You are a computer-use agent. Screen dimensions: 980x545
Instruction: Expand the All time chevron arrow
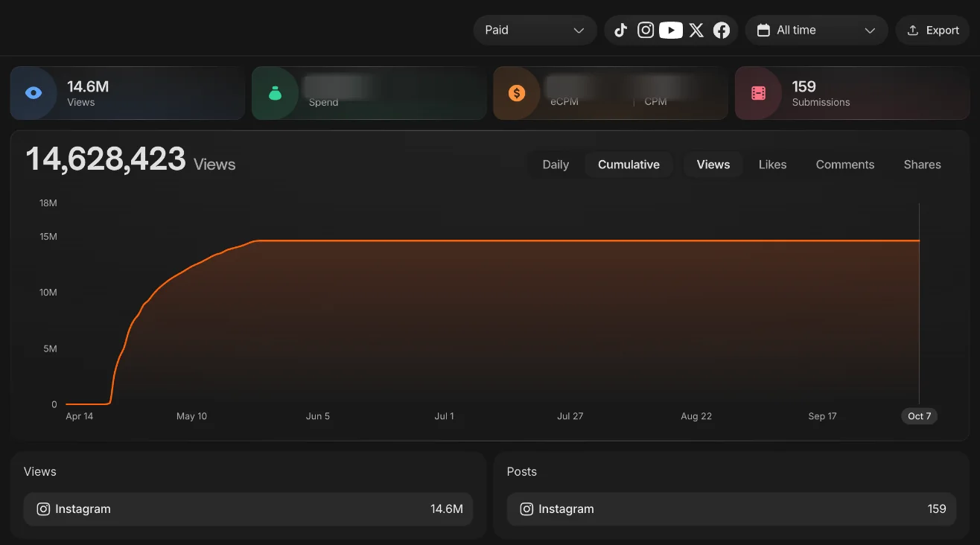tap(870, 31)
